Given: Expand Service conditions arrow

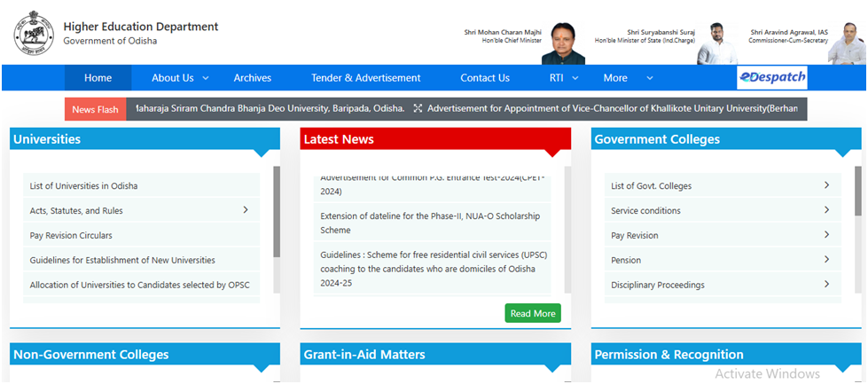Looking at the screenshot, I should (826, 209).
